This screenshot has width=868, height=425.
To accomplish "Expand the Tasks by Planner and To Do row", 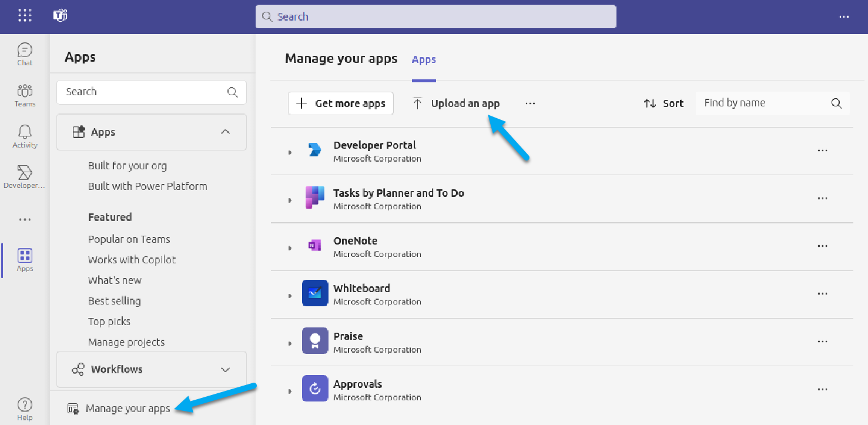I will (290, 200).
